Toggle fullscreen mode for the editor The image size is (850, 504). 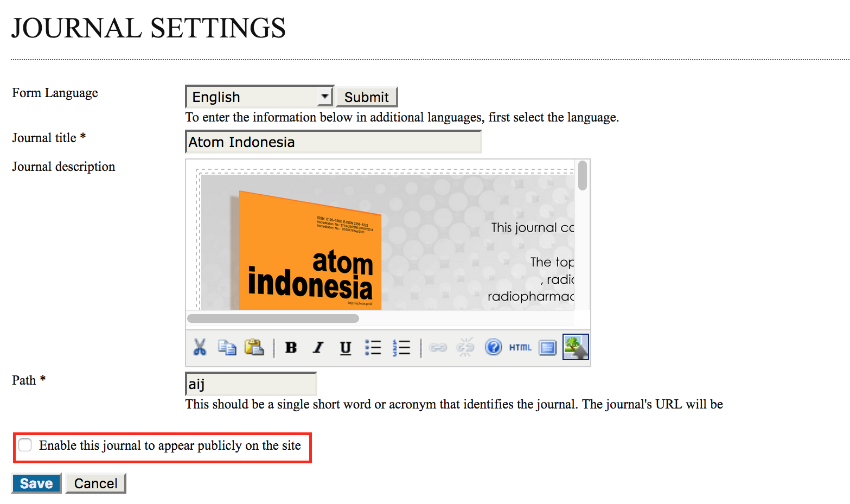click(548, 347)
